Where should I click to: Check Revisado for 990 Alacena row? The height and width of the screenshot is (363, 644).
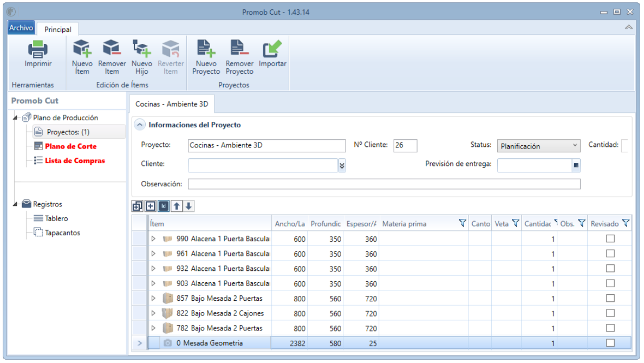(610, 238)
